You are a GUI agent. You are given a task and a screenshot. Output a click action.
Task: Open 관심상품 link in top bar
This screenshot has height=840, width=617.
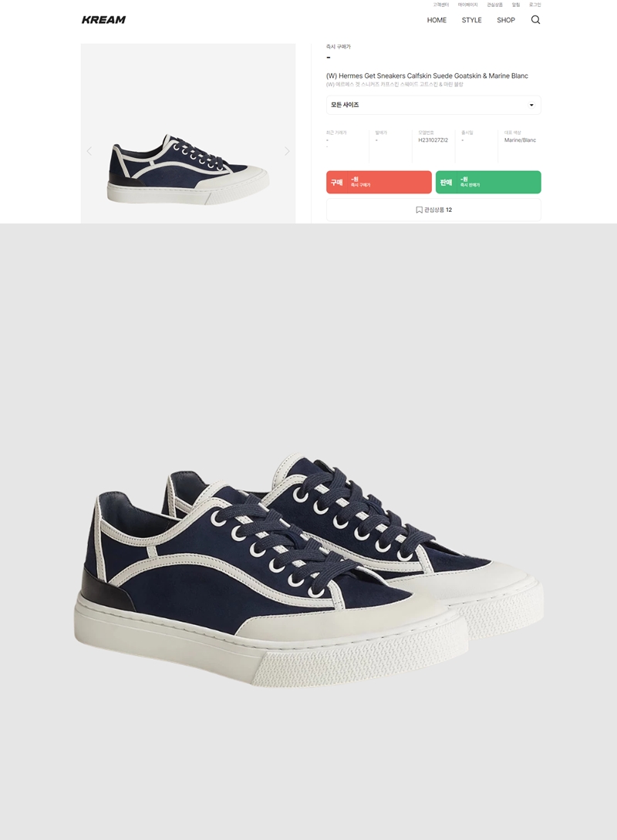494,5
